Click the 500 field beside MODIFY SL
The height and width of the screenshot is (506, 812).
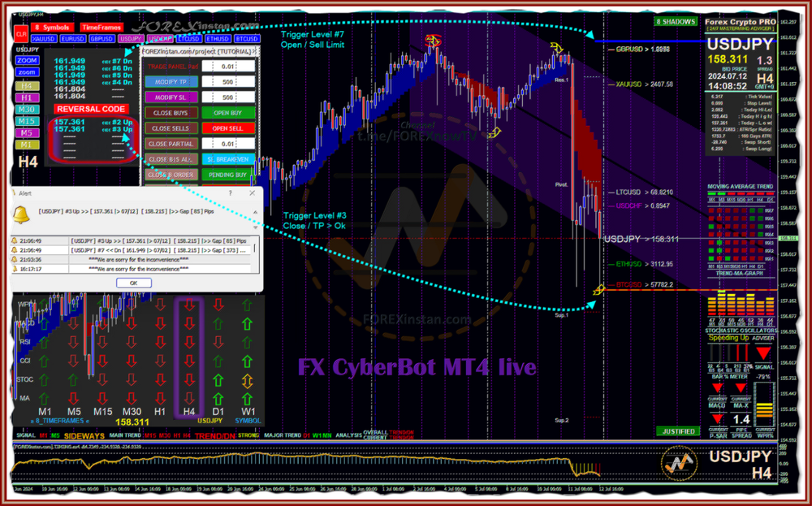coord(228,97)
